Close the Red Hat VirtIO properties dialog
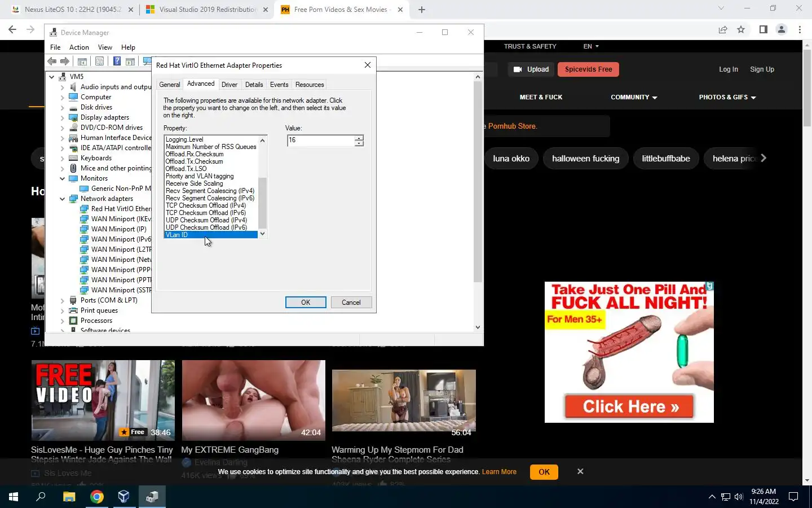812x508 pixels. tap(368, 65)
